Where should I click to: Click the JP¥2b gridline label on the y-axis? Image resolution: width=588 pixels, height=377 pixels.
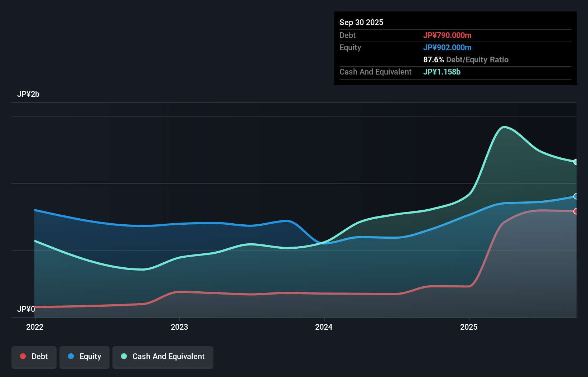(29, 94)
